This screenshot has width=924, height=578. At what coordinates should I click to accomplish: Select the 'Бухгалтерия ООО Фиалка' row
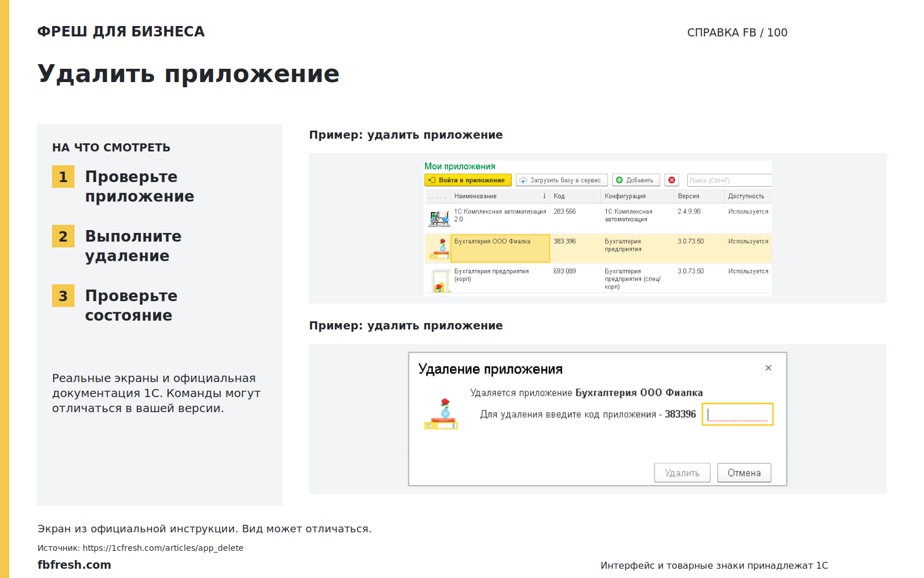598,248
